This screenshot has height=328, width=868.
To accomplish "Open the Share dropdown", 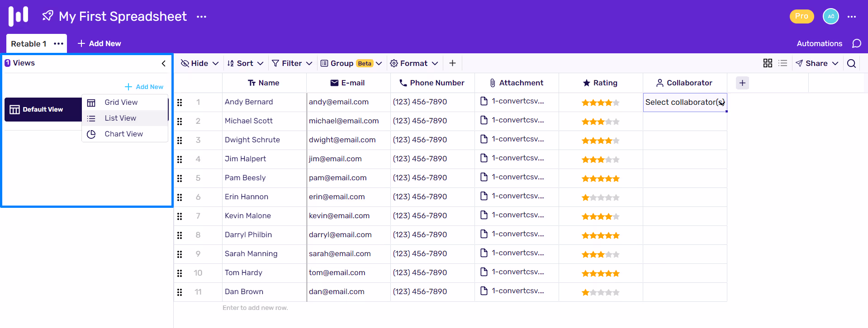I will 817,63.
